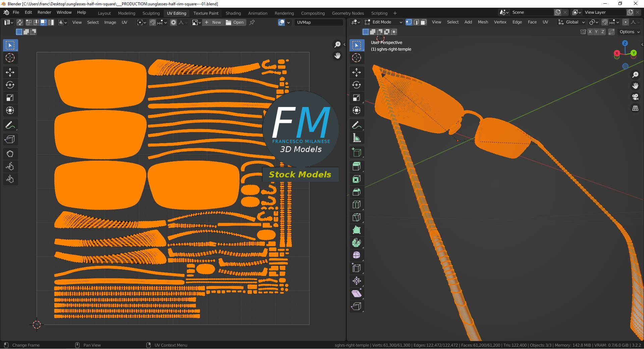Select the Grab sculpt tool in UV editor
The image size is (644, 349).
(x=10, y=154)
